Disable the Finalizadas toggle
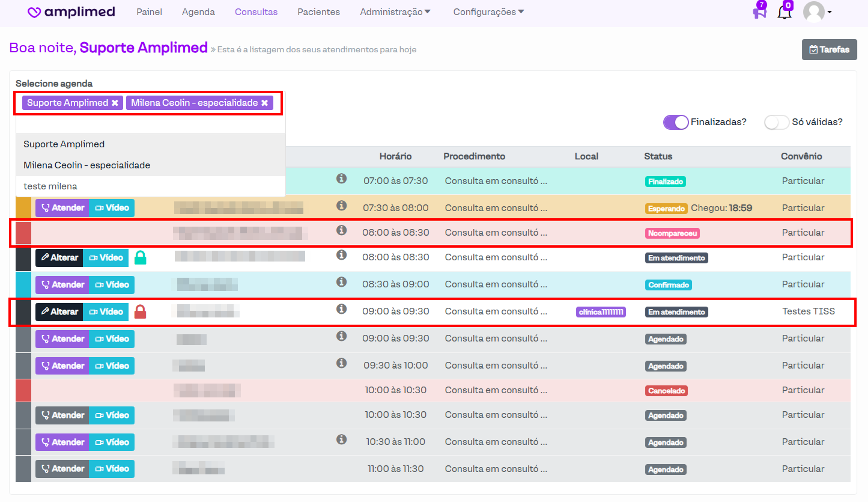Screen dimensions: 868x502 coord(676,122)
